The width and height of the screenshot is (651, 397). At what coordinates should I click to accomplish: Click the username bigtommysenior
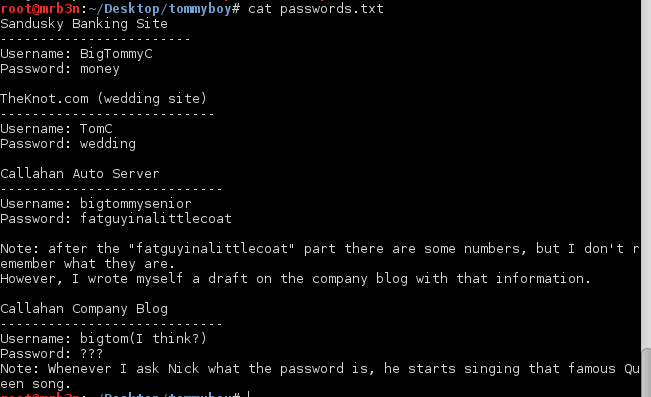click(135, 204)
